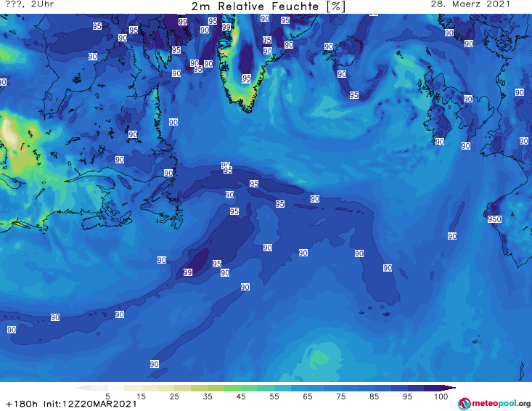Click the '???, 2Uhr' time label
The width and height of the screenshot is (532, 411).
click(x=29, y=4)
